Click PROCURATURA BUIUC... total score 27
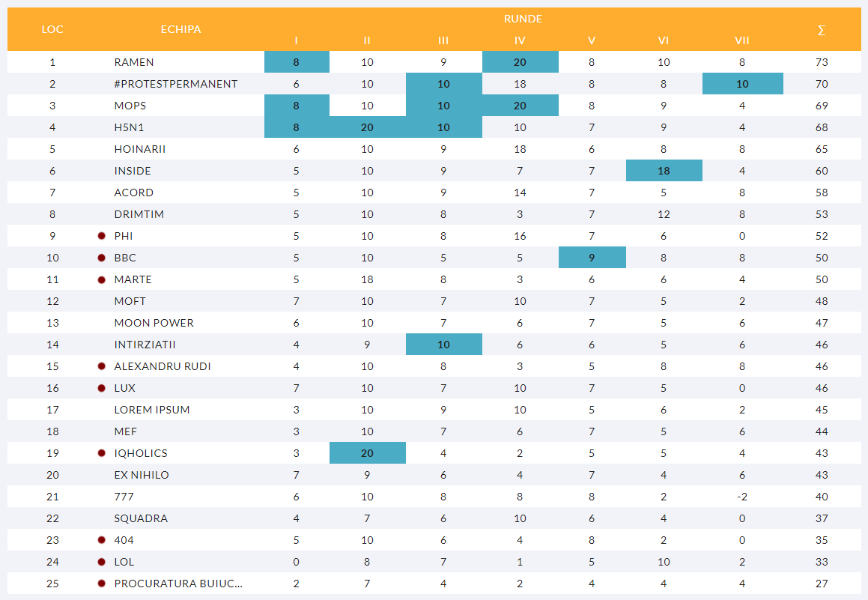This screenshot has height=600, width=868. (822, 584)
